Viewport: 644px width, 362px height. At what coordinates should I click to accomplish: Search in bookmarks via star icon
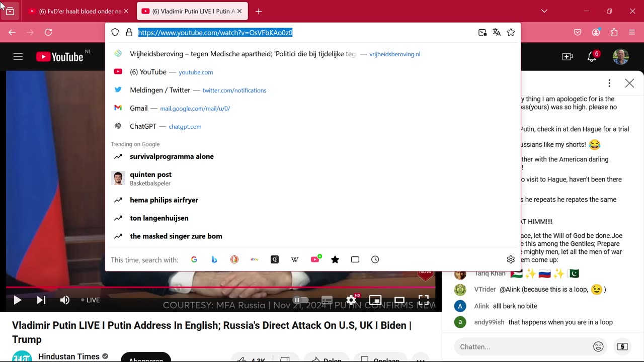[x=335, y=259]
